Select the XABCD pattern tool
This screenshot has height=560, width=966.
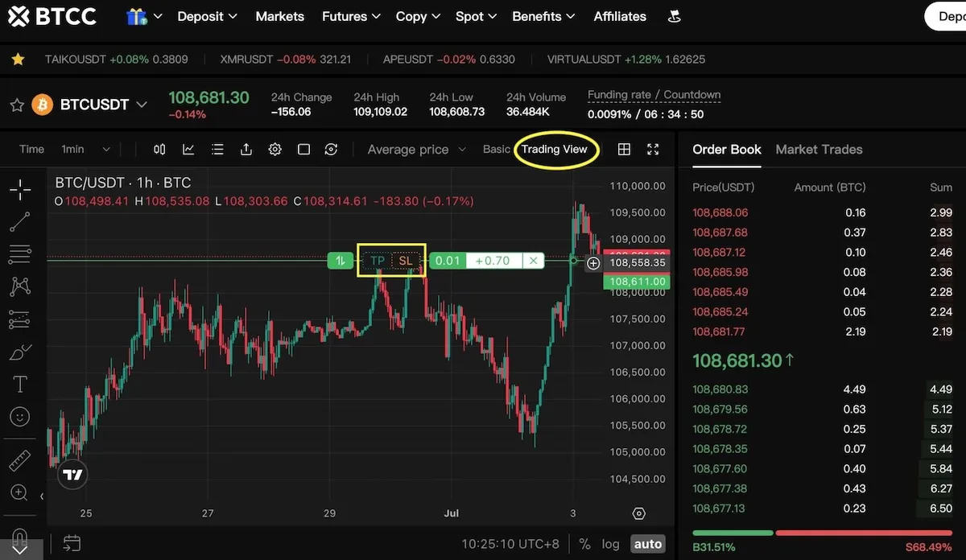[x=20, y=286]
